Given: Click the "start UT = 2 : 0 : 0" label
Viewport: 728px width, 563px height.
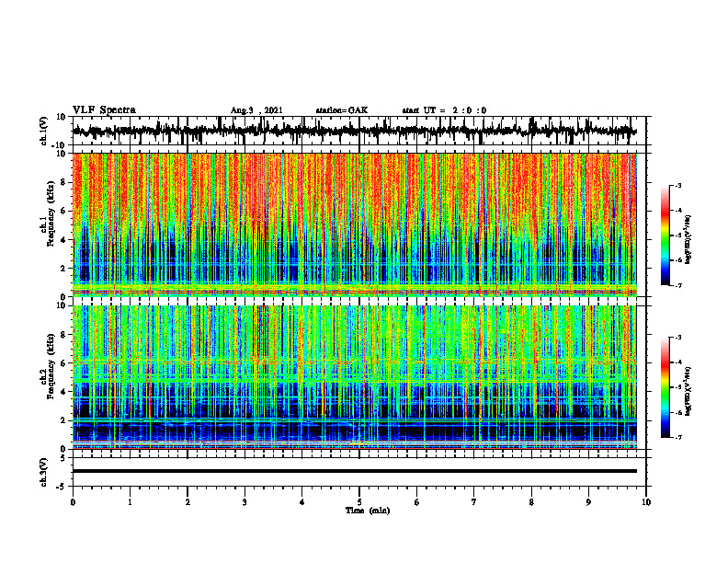Looking at the screenshot, I should [444, 110].
